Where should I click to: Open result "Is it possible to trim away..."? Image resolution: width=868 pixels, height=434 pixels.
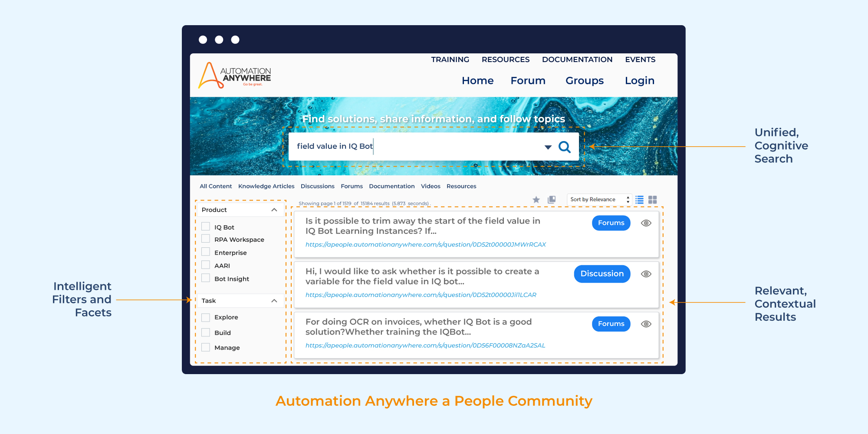(x=423, y=226)
